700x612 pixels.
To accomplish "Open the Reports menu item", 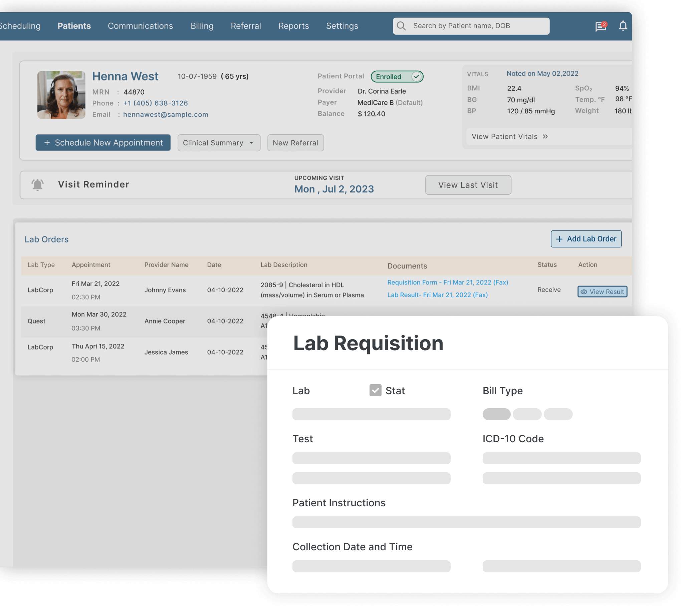I will point(293,26).
